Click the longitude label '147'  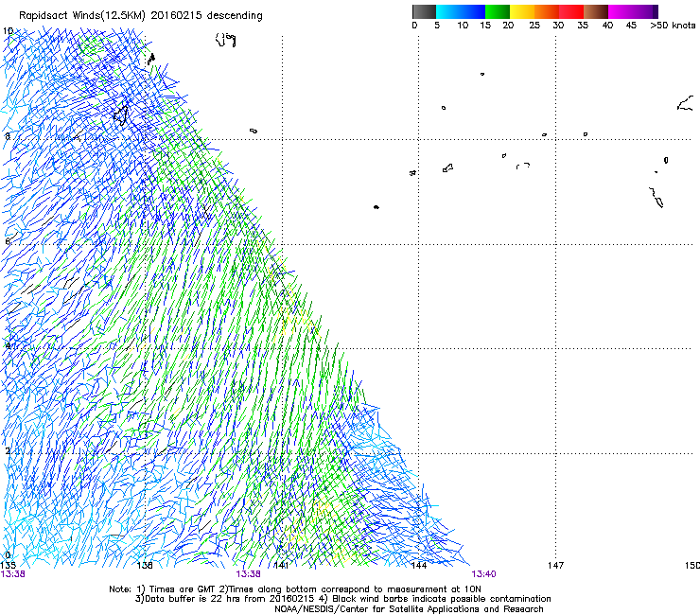pos(555,566)
